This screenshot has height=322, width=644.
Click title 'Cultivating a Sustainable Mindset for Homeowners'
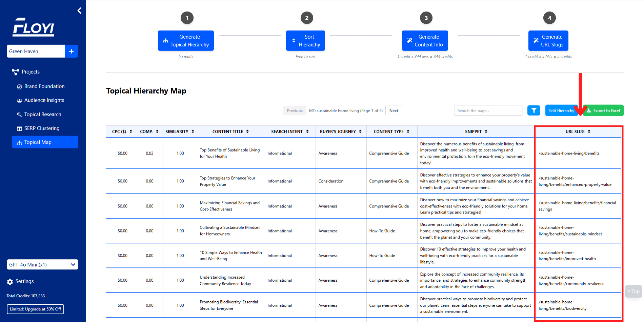[x=229, y=231]
